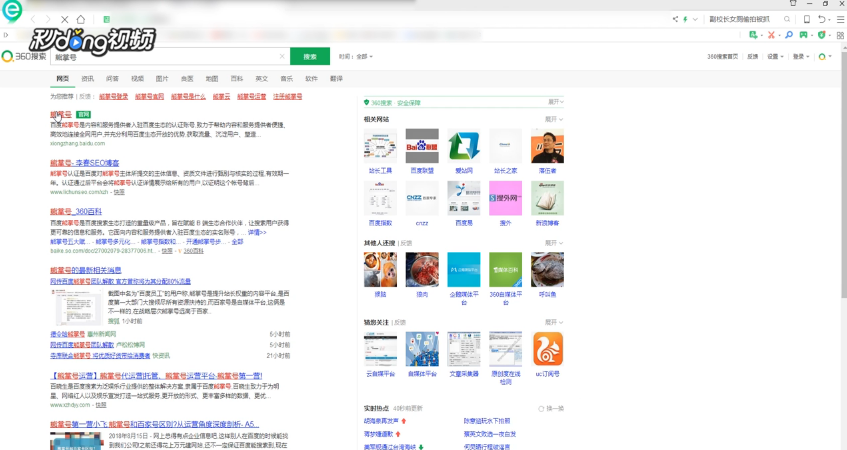
Task: Open the browser hamburger menu
Action: pos(841,19)
